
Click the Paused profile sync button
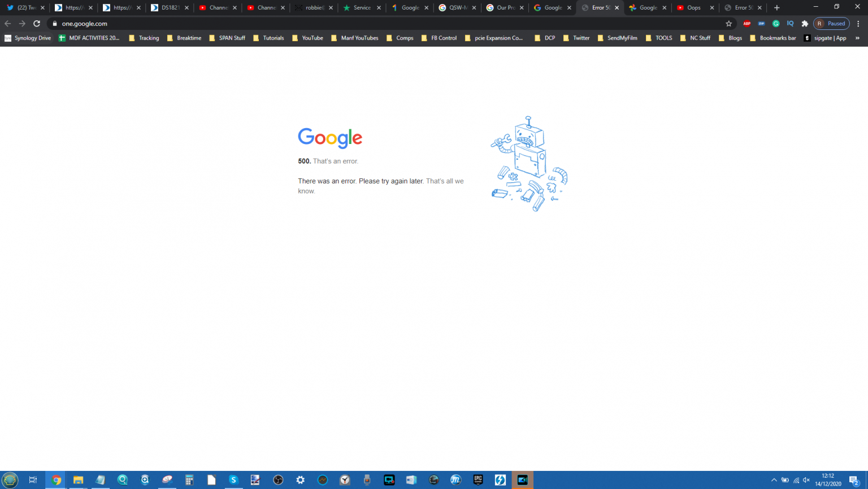tap(831, 24)
